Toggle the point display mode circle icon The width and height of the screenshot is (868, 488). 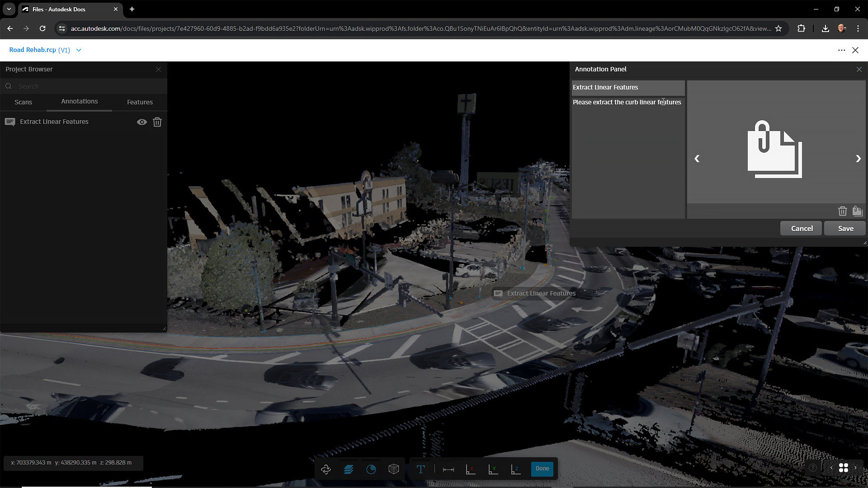pos(371,469)
